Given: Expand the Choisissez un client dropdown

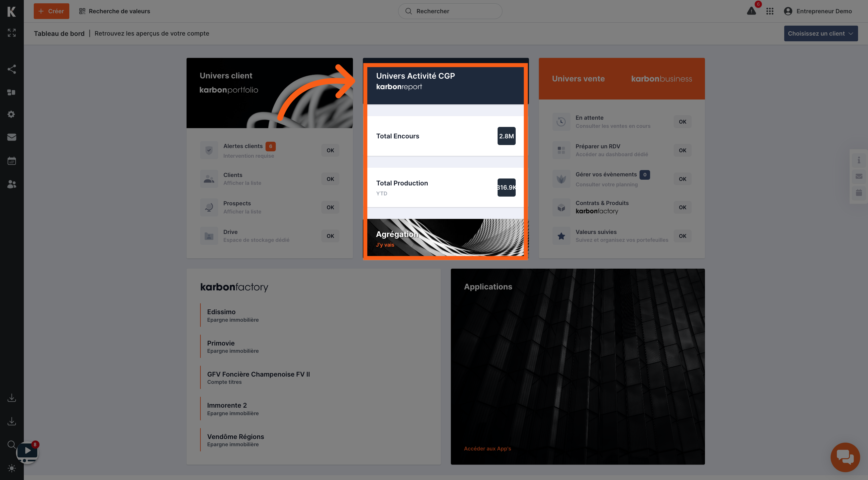Looking at the screenshot, I should (820, 33).
